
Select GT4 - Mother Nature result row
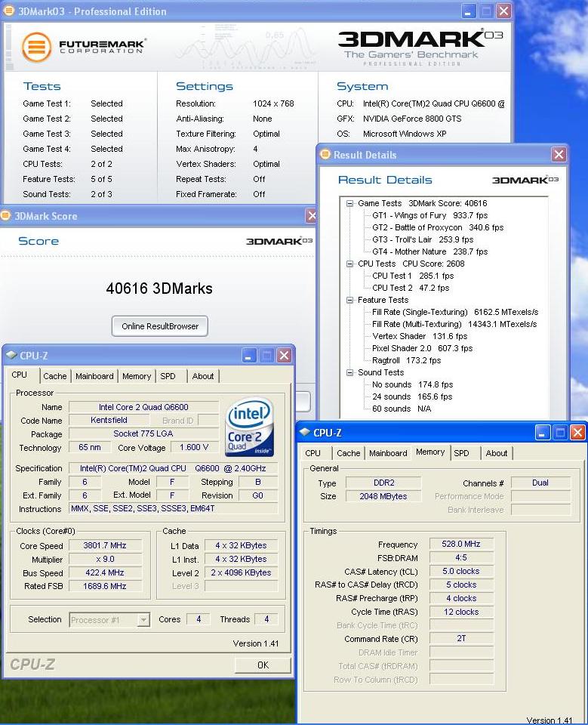point(430,251)
